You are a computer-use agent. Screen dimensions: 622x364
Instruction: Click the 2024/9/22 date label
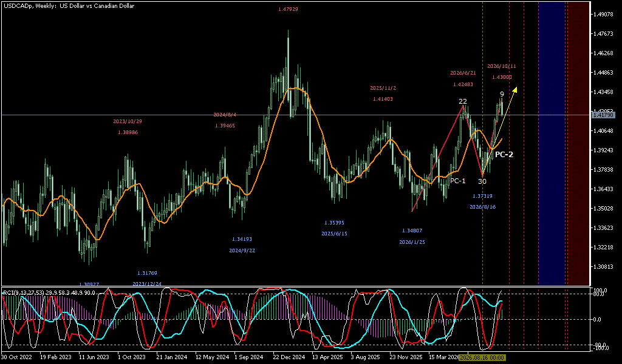(x=242, y=251)
